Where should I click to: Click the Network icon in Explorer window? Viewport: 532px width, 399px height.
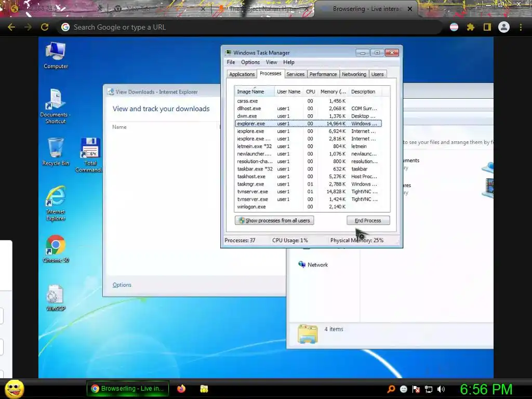302,264
